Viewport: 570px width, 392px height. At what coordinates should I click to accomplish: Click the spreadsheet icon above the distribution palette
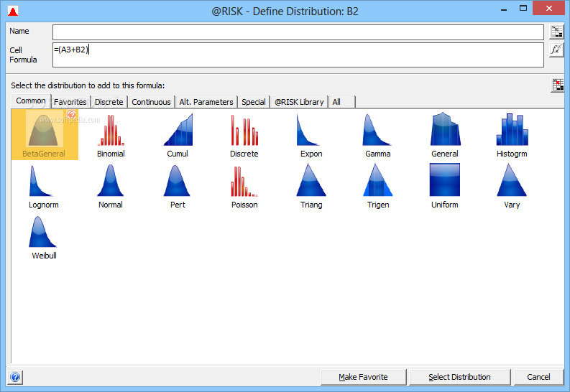click(x=557, y=85)
